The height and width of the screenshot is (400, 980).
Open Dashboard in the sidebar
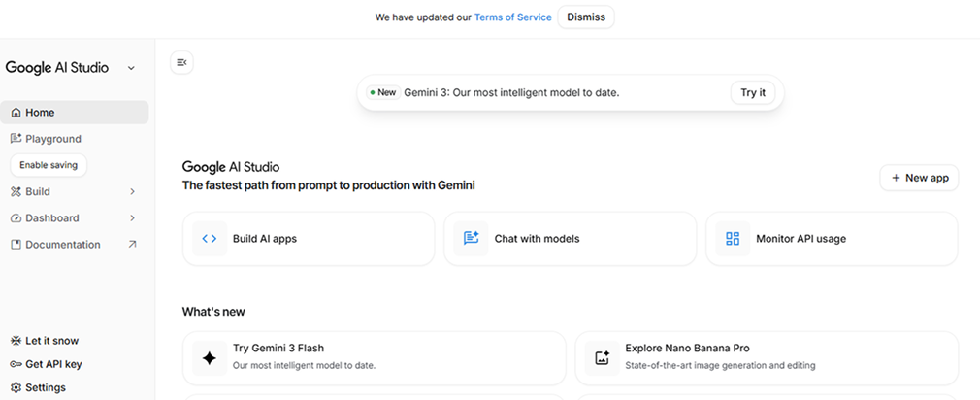point(75,218)
